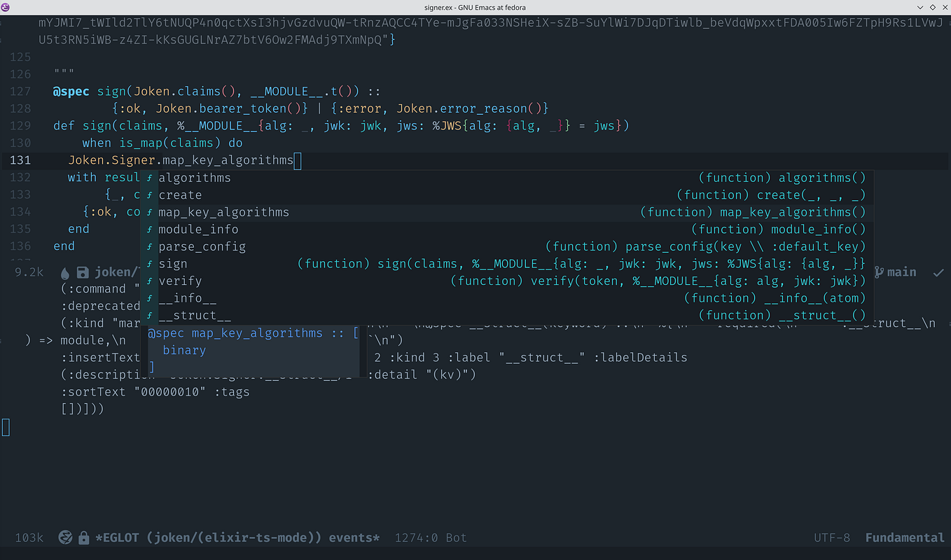Toggle the modified-state droplet icon in the header
Viewport: 951px width, 560px height.
pos(64,272)
